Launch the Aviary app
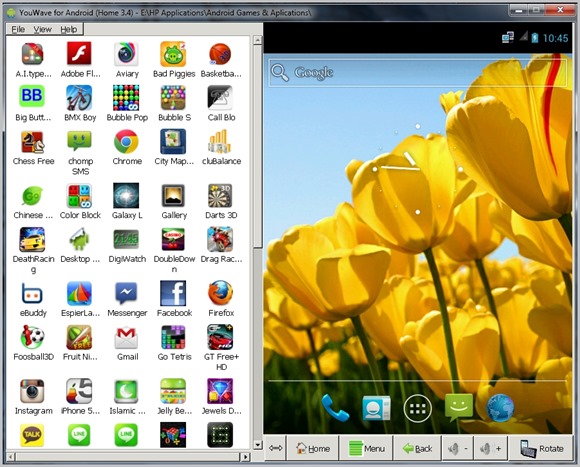 [126, 54]
